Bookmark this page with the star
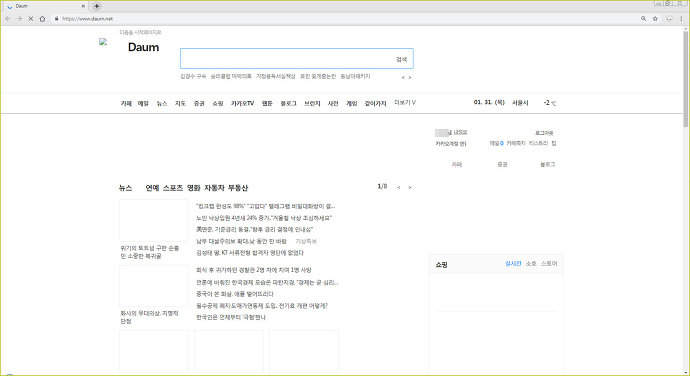Viewport: 690px width, 376px height. coord(655,18)
